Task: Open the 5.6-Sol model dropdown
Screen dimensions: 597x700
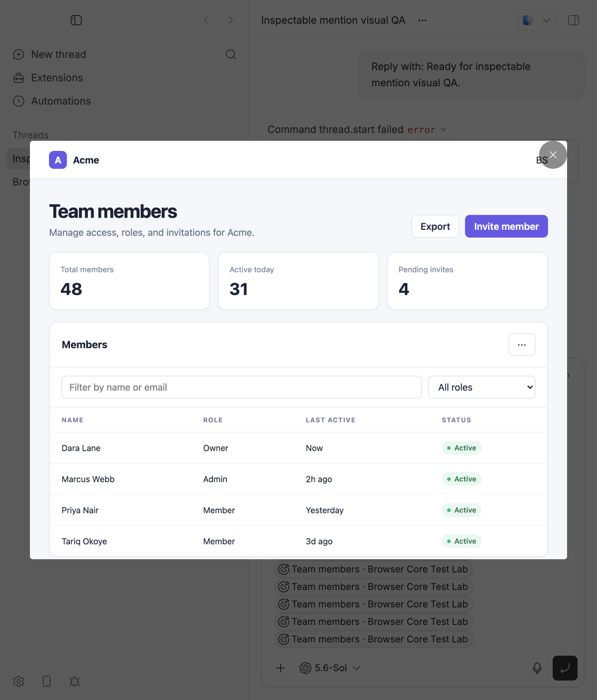Action: click(x=330, y=668)
